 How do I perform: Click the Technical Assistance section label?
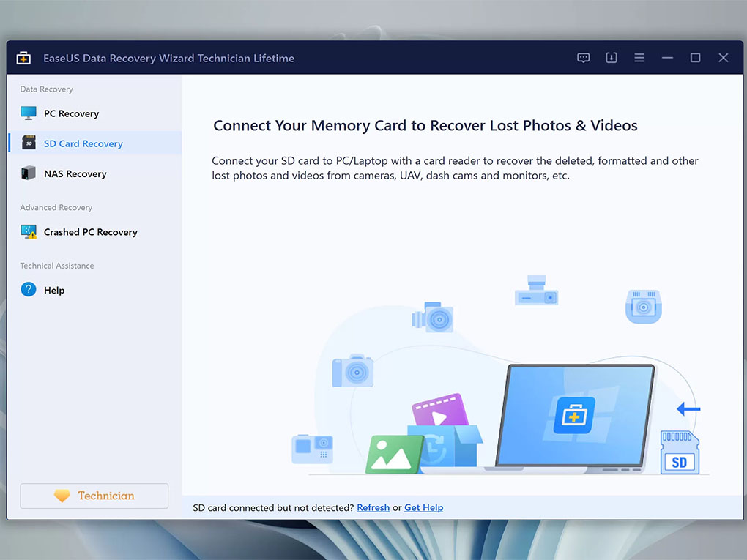pyautogui.click(x=57, y=266)
